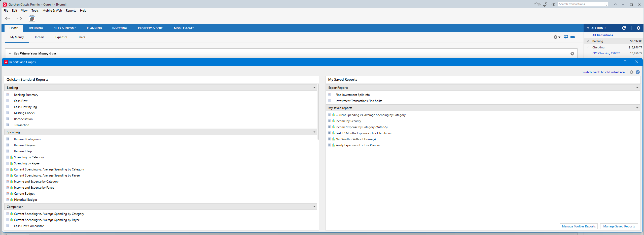Click graph icon beside Spending by Payee
This screenshot has width=644, height=235.
point(11,163)
